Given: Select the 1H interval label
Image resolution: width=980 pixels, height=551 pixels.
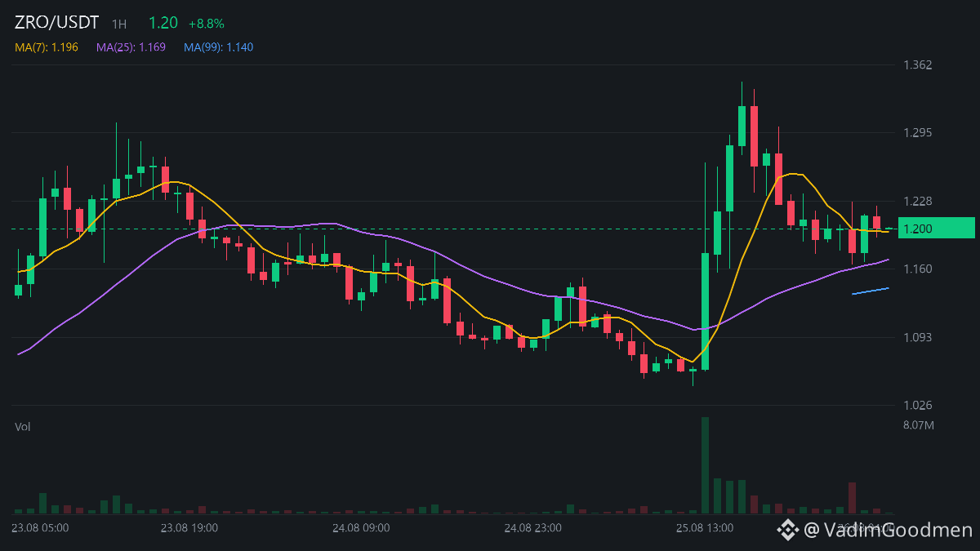Looking at the screenshot, I should 119,24.
